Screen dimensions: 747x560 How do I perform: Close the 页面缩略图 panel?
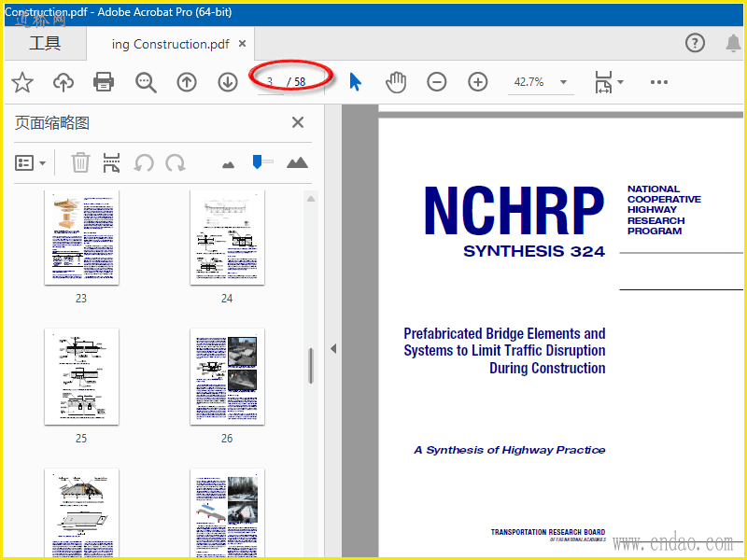[x=298, y=122]
